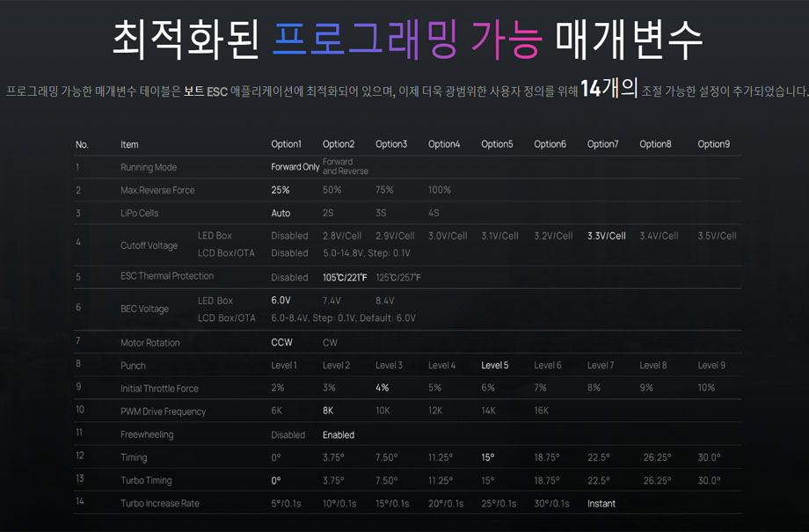Select Punch Level 5
Image resolution: width=809 pixels, height=532 pixels.
[x=494, y=366]
